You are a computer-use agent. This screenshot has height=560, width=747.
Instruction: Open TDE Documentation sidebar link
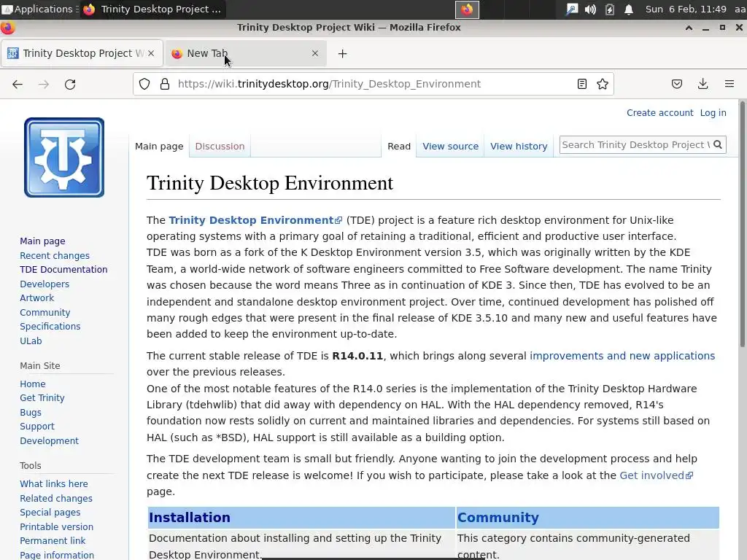point(63,270)
